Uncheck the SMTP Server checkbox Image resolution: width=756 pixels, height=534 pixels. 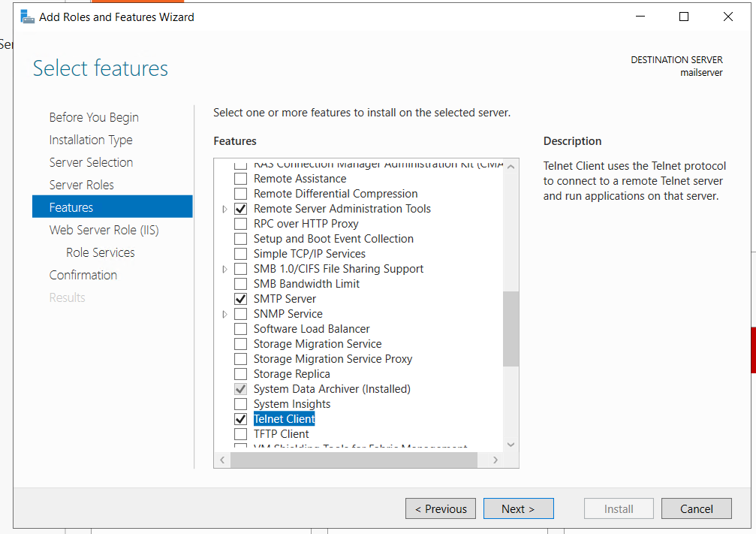coord(240,299)
